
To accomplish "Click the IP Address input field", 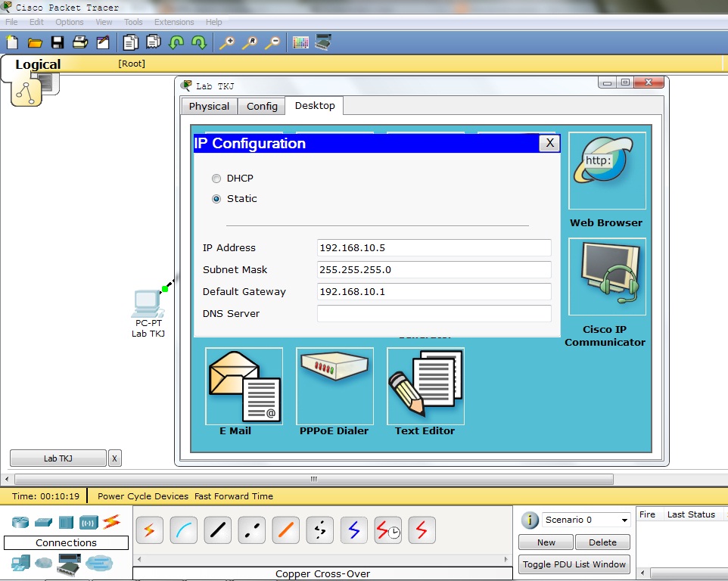I will click(434, 248).
